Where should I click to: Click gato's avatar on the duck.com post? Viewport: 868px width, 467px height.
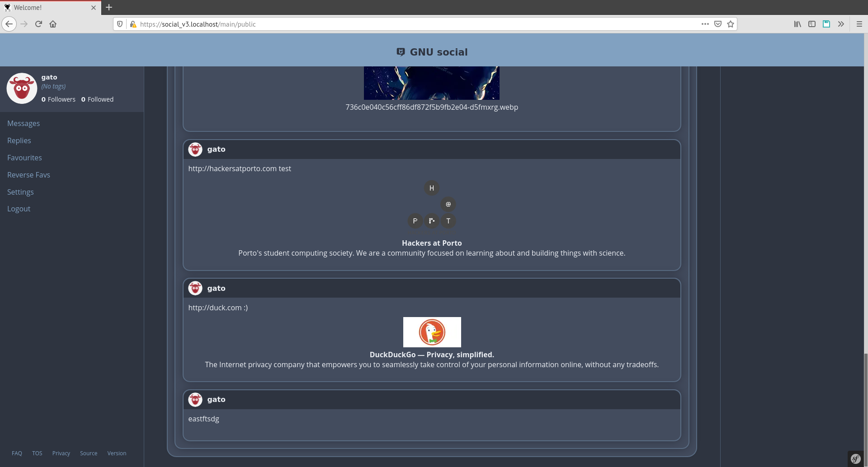[x=195, y=288]
